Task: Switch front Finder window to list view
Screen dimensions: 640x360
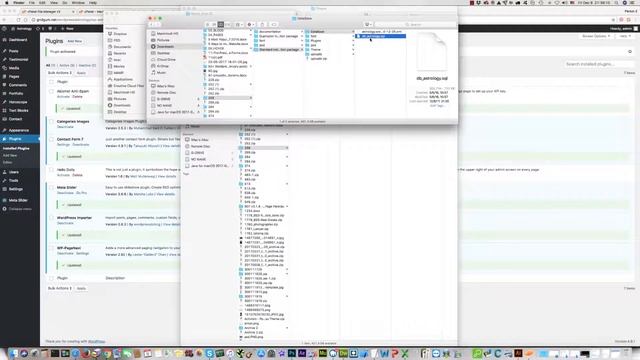Action: 214,25
